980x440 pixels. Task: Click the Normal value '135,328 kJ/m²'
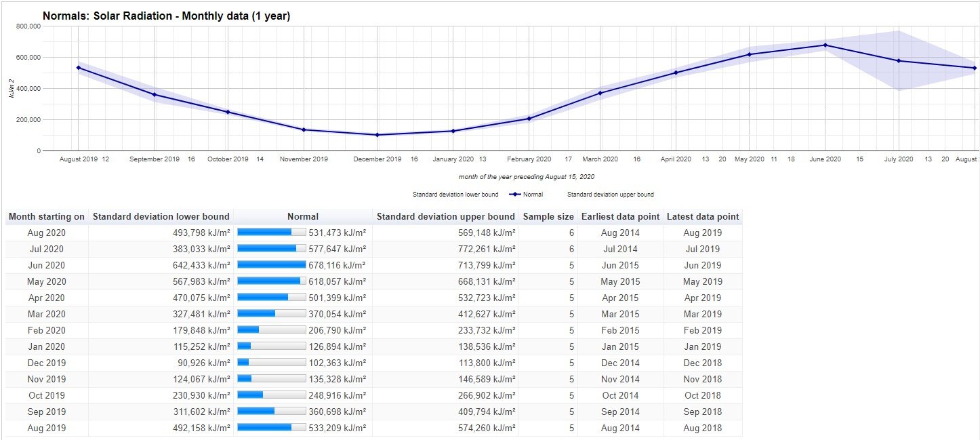[338, 379]
